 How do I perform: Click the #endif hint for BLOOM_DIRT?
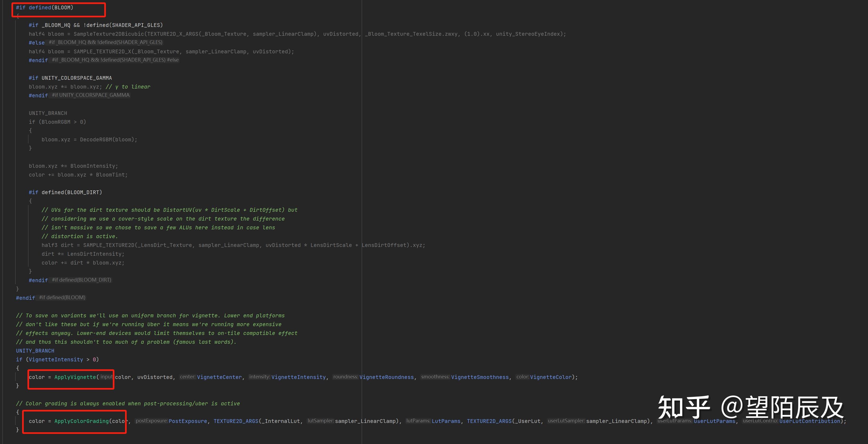coord(81,280)
